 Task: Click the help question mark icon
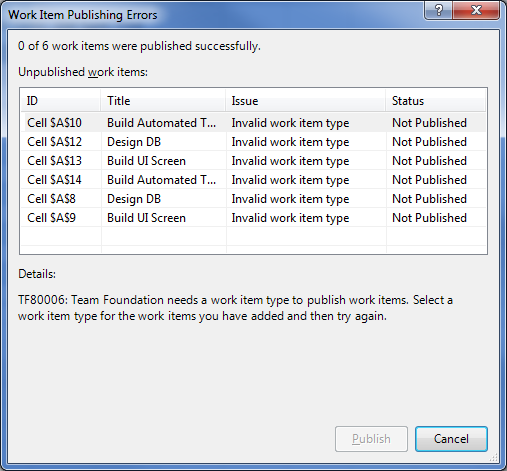(438, 10)
